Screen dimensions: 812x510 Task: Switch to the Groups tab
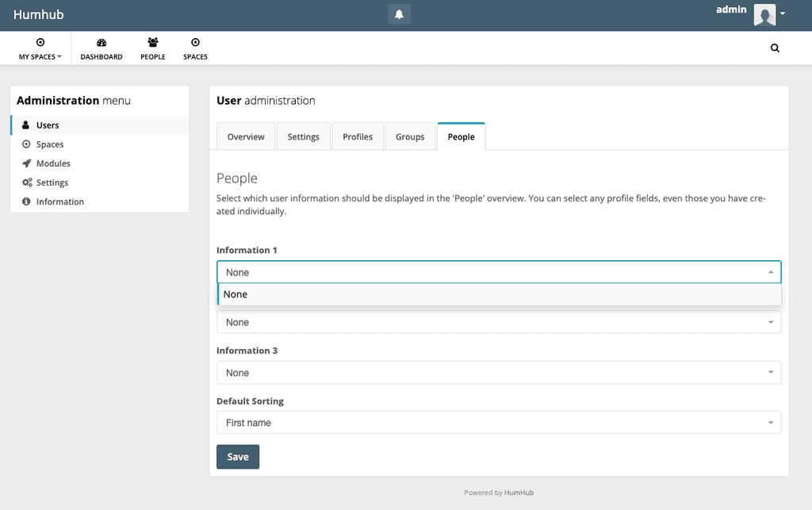click(x=410, y=136)
